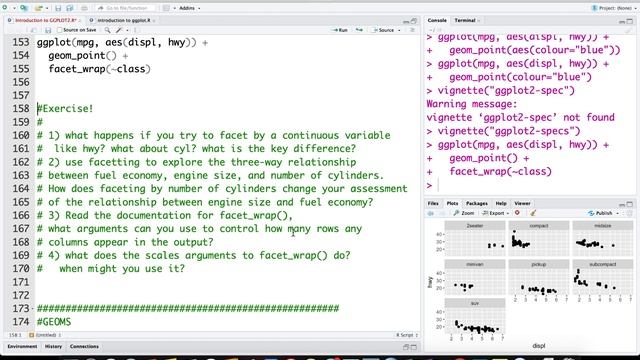Open the Plots tab
This screenshot has height=360, width=640.
[x=452, y=203]
